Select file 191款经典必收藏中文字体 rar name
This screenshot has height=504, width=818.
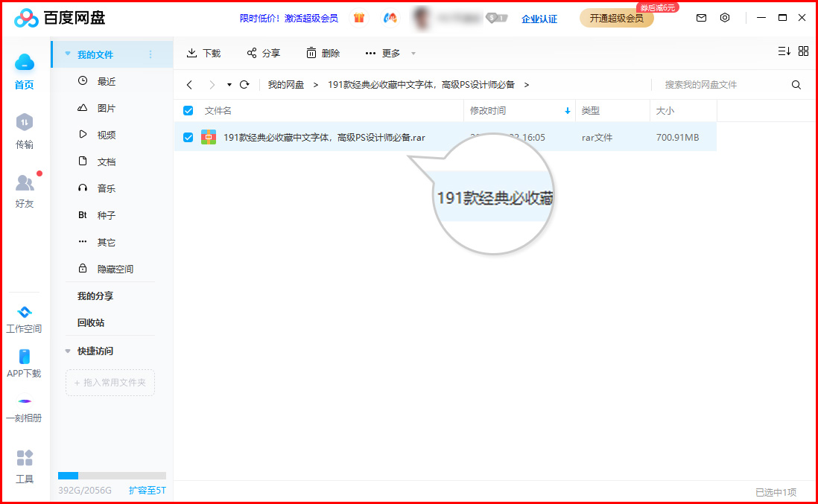[324, 138]
